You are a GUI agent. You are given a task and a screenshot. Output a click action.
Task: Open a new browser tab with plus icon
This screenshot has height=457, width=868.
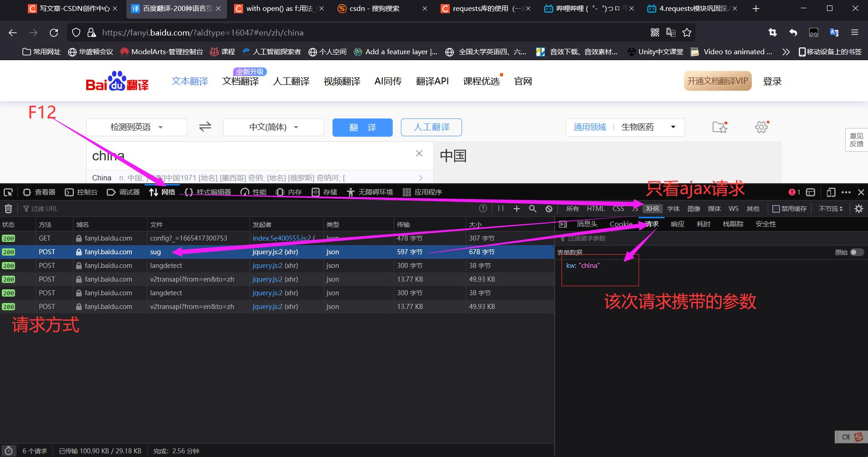point(756,9)
